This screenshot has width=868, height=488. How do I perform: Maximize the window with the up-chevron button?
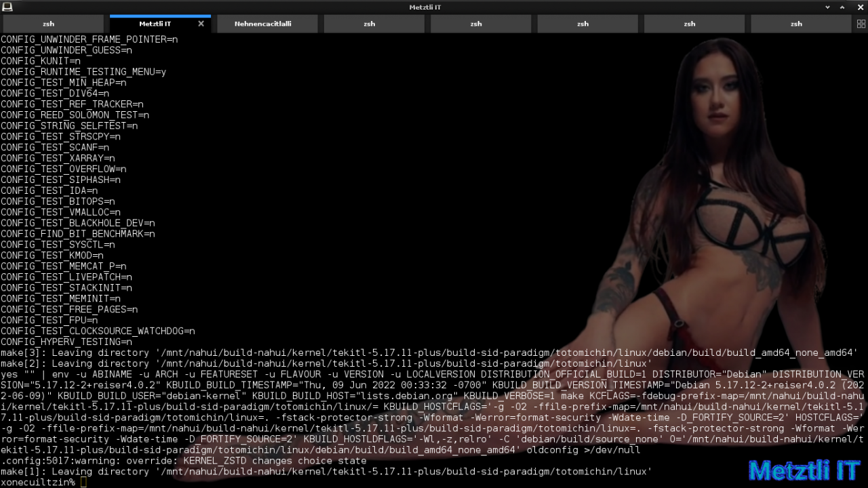pos(843,7)
